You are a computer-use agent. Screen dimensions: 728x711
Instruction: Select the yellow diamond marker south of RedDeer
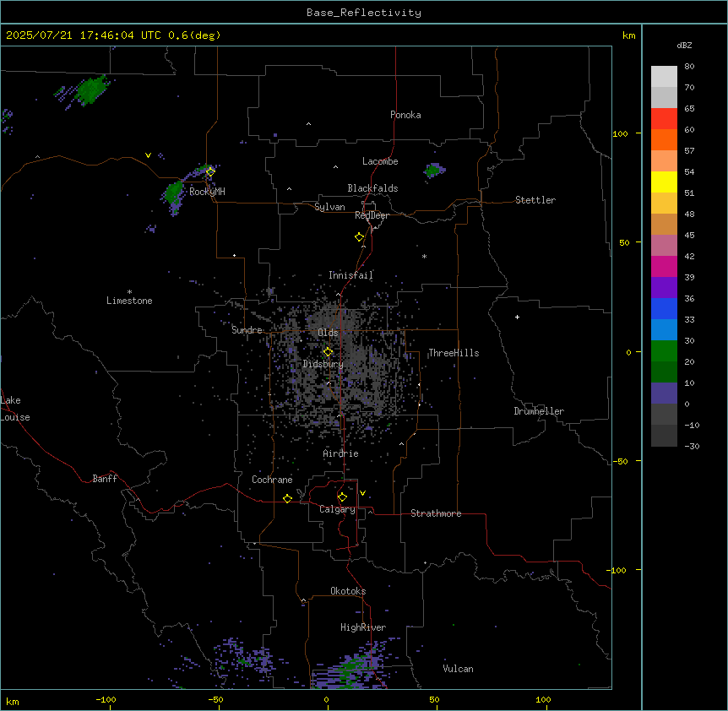point(359,237)
